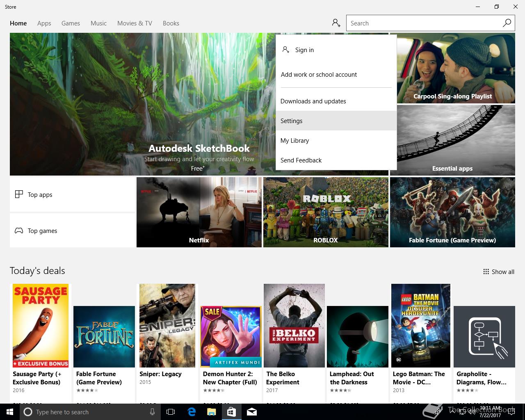Open the ROBLOX tile
This screenshot has height=420, width=525.
click(x=326, y=212)
